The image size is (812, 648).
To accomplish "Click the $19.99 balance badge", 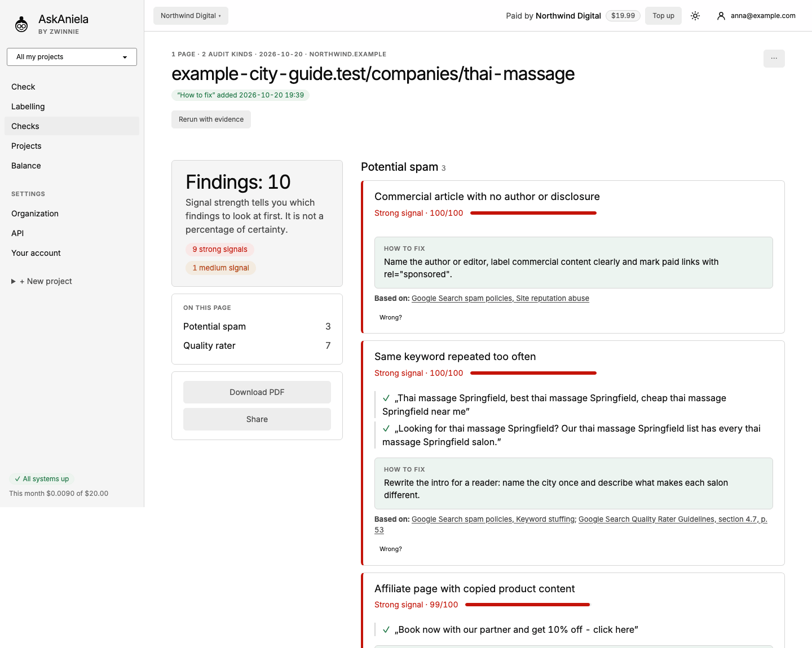I will point(623,16).
